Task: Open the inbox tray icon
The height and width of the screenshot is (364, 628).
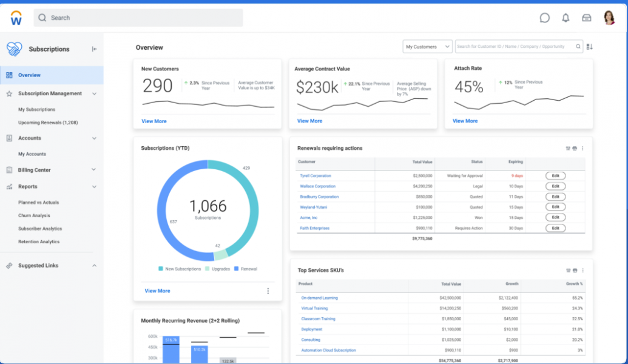Action: (x=586, y=18)
